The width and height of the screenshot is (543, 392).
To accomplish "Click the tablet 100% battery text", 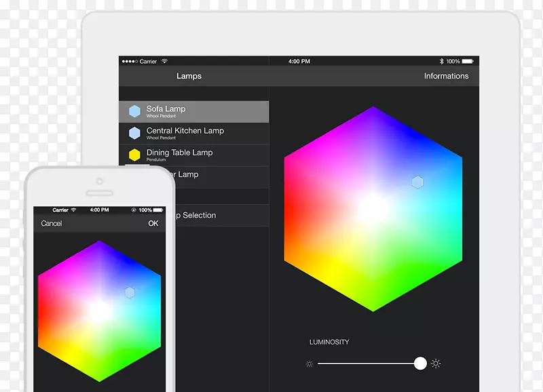I will (453, 61).
